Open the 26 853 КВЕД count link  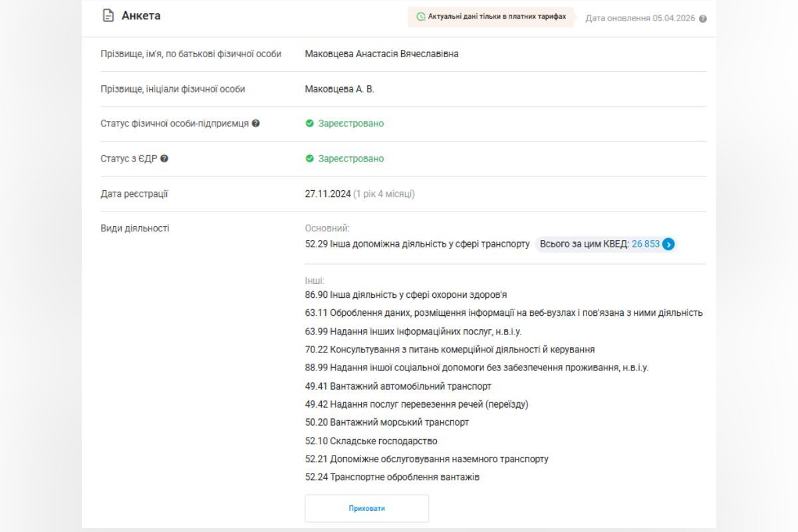tap(645, 244)
